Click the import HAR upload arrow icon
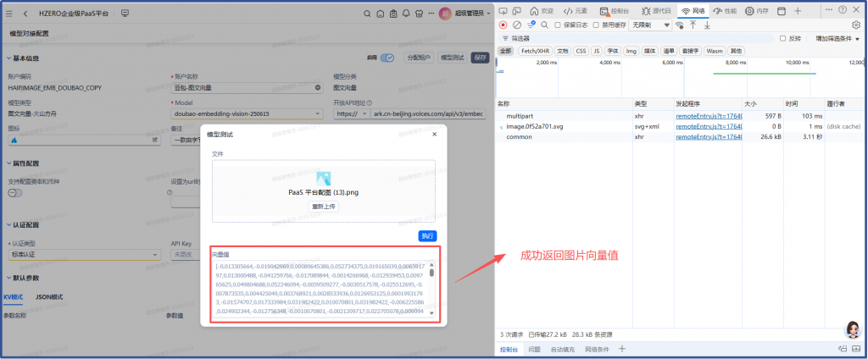Image resolution: width=868 pixels, height=359 pixels. coord(693,25)
